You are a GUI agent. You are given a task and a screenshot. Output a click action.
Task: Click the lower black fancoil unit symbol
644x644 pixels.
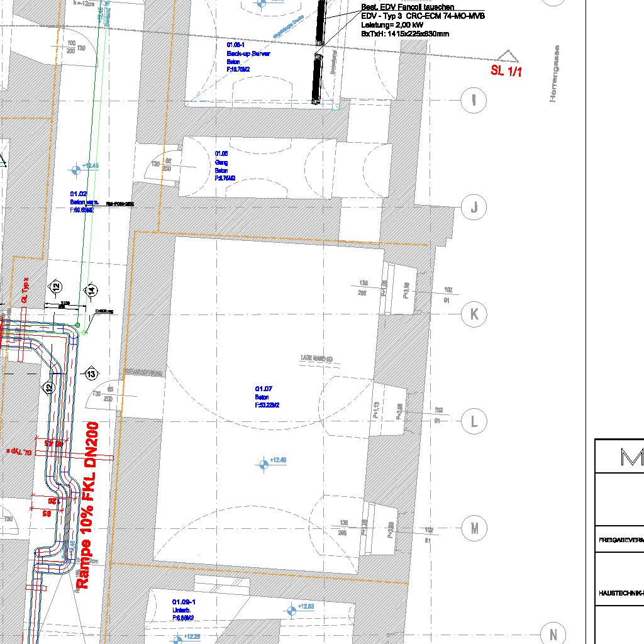tap(318, 79)
